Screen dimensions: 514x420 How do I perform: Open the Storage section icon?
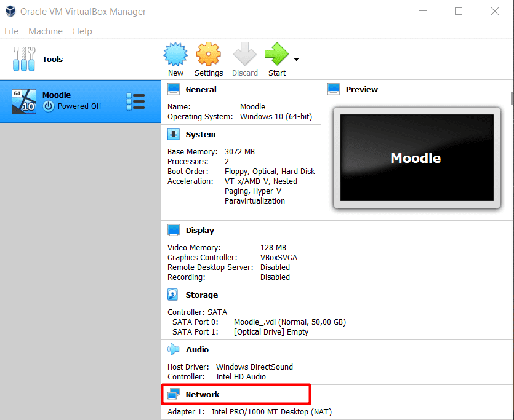pos(174,295)
